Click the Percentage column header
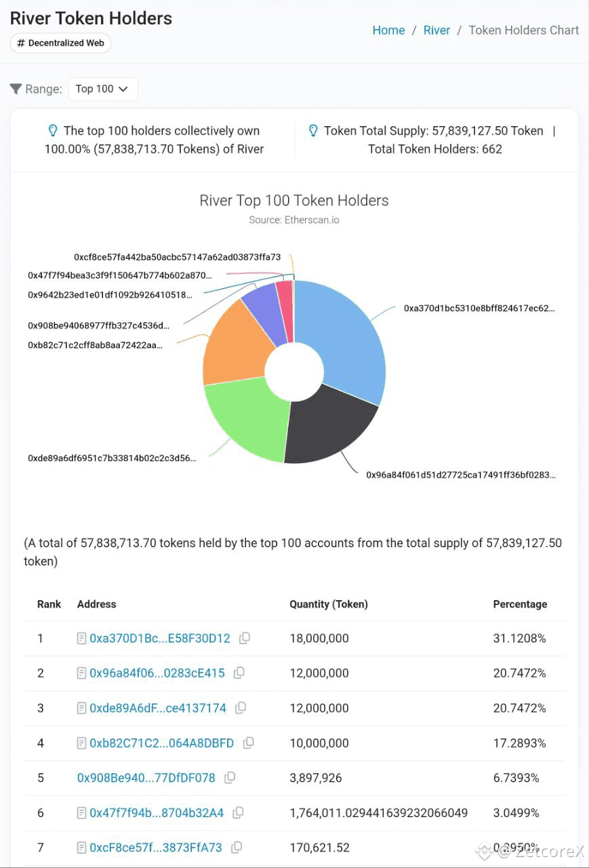Image resolution: width=589 pixels, height=868 pixels. 519,604
